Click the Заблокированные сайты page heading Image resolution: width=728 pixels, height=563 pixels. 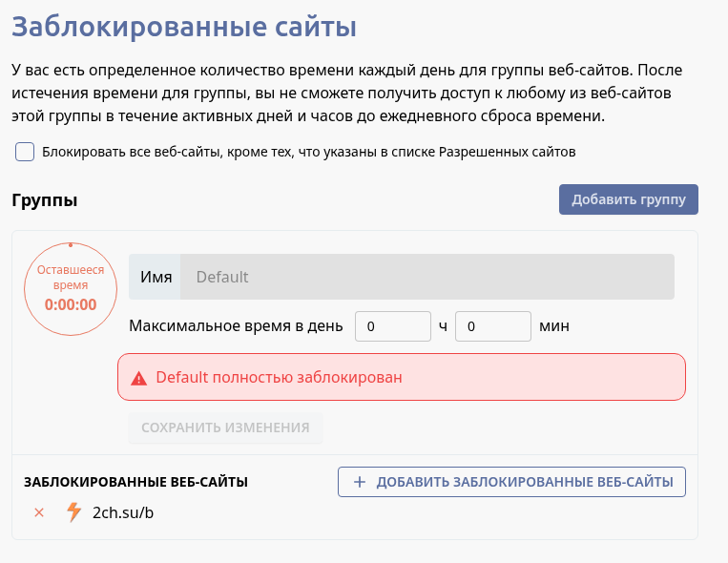coord(184,27)
